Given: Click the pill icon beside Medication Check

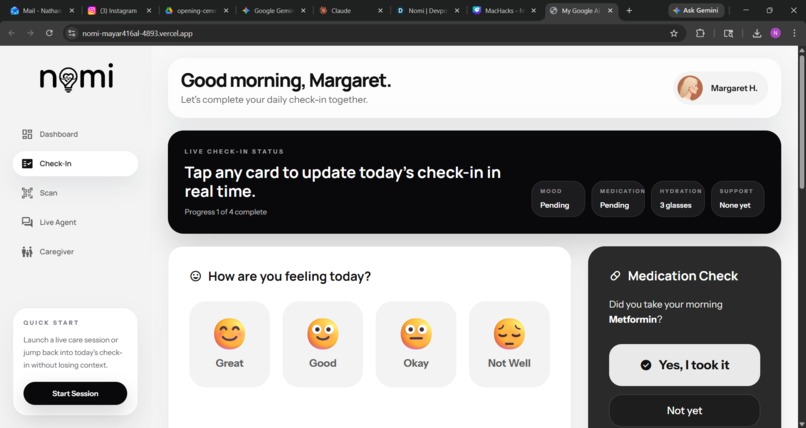Looking at the screenshot, I should pos(615,276).
